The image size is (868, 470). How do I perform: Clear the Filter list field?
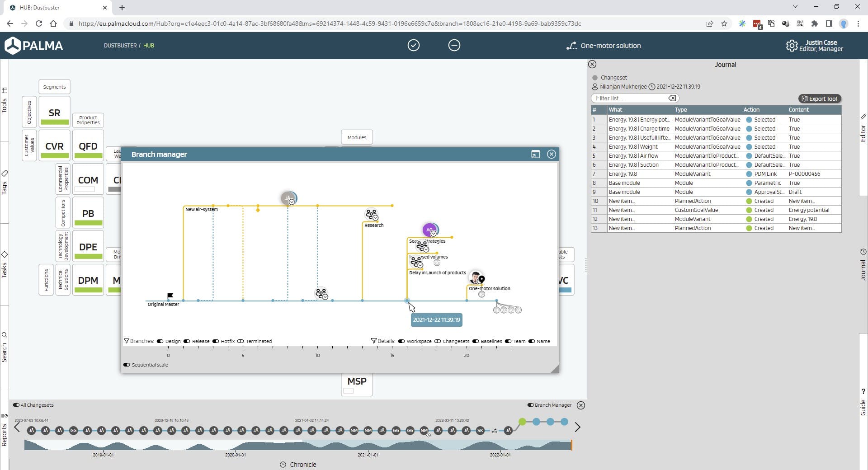672,98
